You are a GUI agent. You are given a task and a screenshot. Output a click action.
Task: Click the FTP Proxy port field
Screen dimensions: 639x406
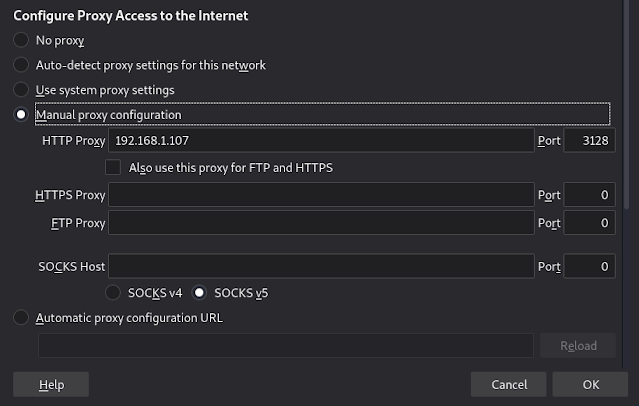pyautogui.click(x=589, y=222)
